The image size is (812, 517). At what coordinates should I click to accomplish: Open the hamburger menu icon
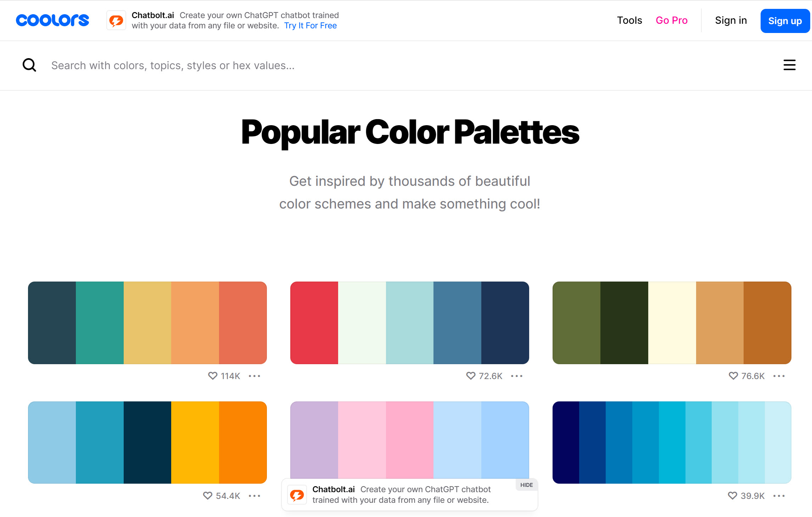(789, 65)
